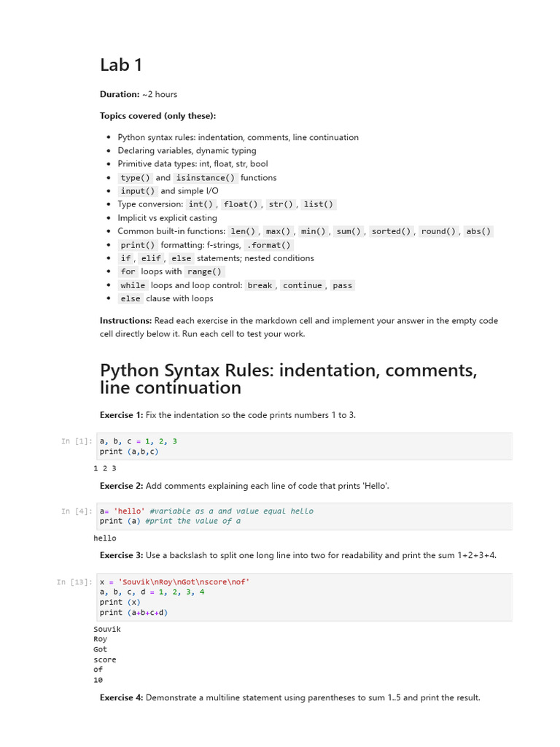Viewport: 560px width, 747px height.
Task: Click the 'input()' code label
Action: tap(138, 191)
